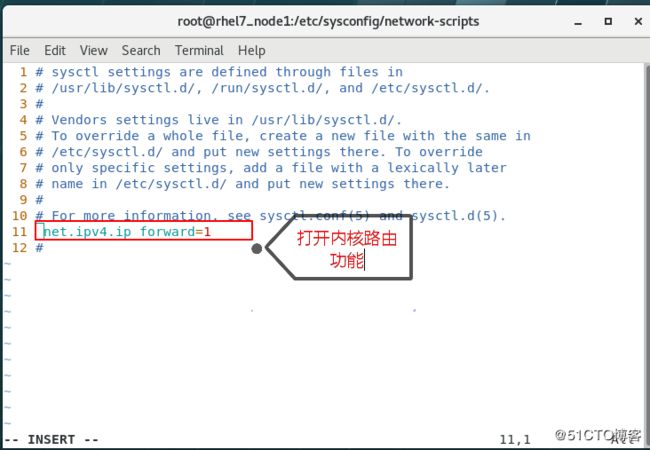
Task: Place cursor on net.ipv4.ip_forward=1 line
Action: pyautogui.click(x=127, y=231)
